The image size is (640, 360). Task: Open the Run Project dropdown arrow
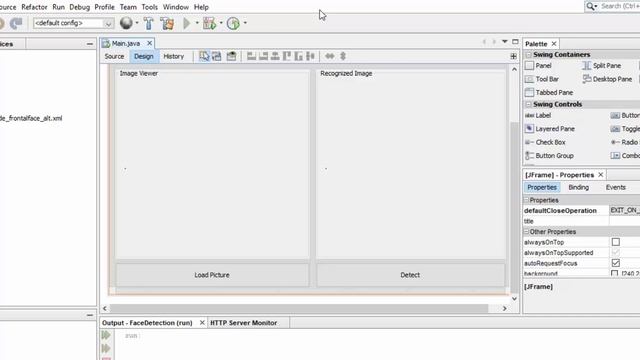(x=197, y=23)
